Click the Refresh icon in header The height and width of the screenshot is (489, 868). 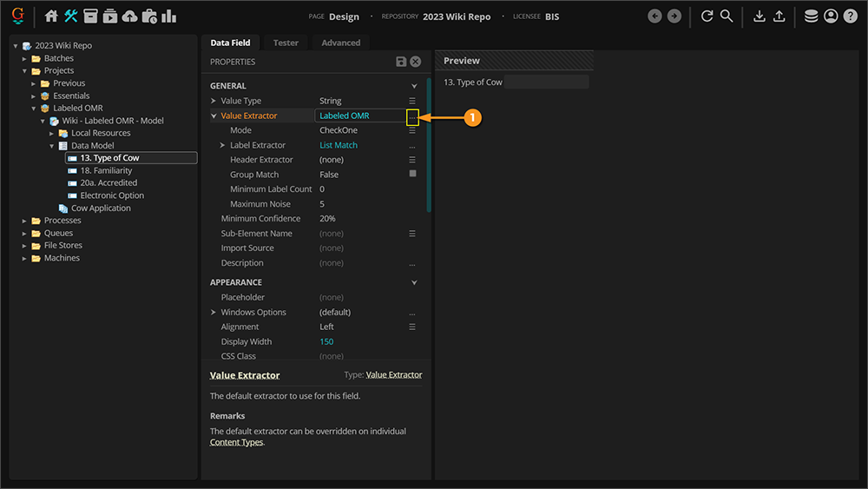(x=707, y=17)
